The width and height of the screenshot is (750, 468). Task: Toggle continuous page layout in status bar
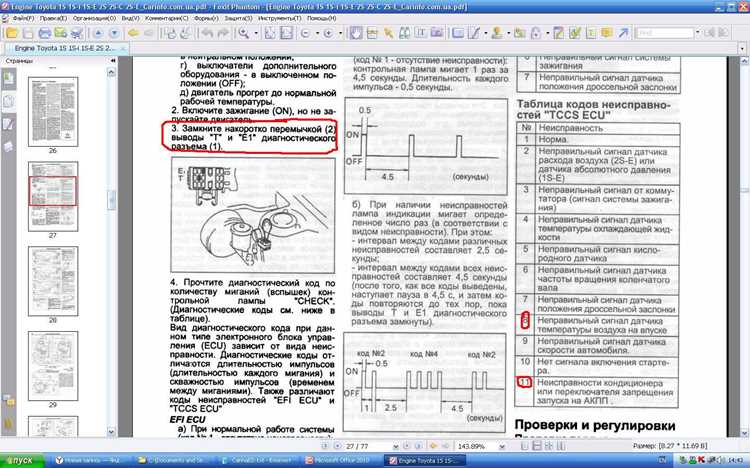537,446
